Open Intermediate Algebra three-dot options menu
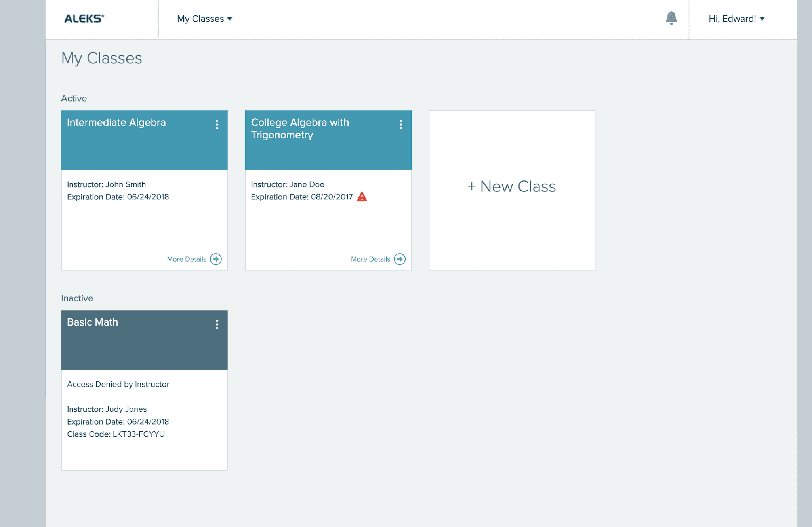 click(217, 125)
